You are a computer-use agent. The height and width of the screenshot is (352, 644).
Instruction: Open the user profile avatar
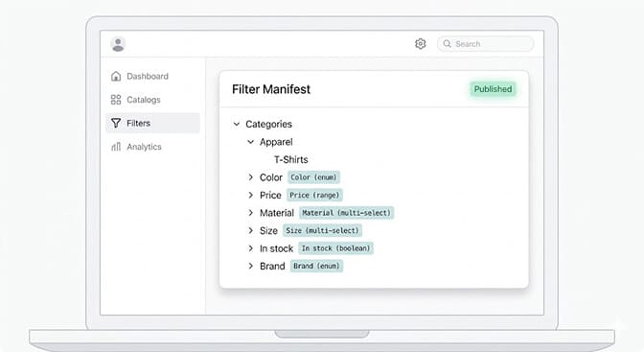coord(118,44)
